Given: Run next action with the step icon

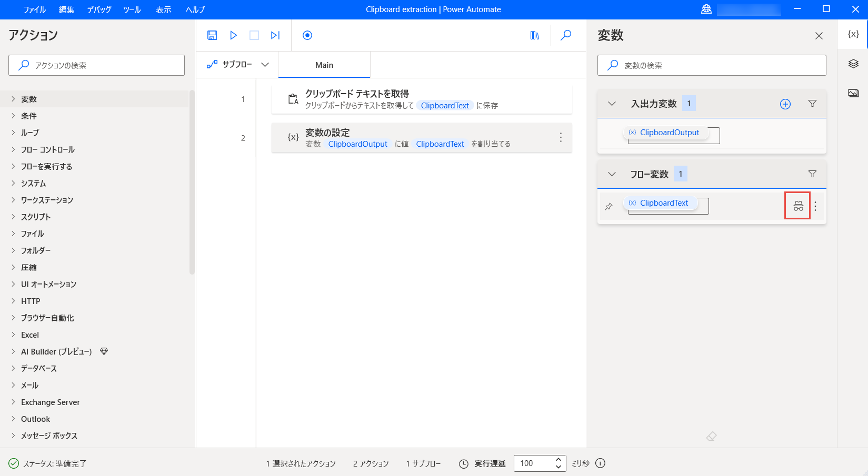Looking at the screenshot, I should [275, 35].
